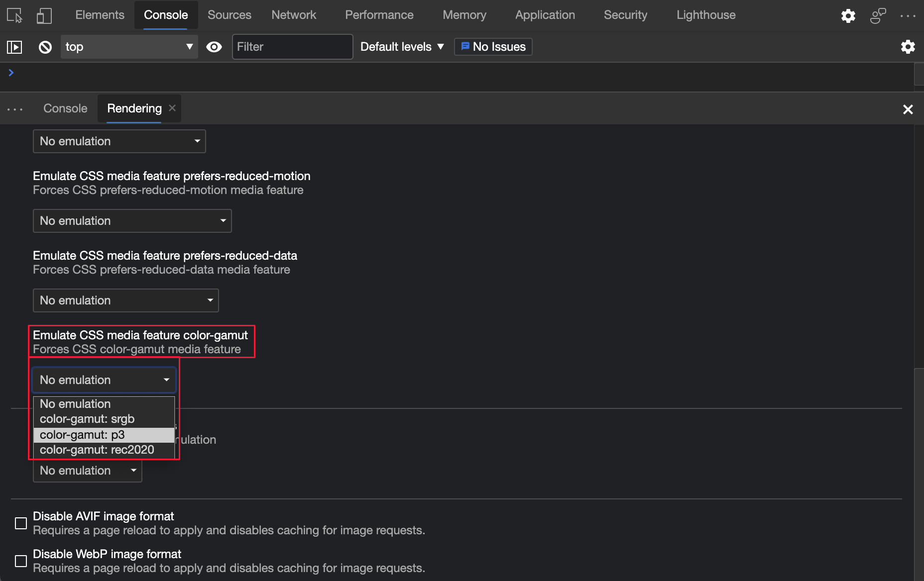Clear console with the ban icon
Image resolution: width=924 pixels, height=581 pixels.
[45, 47]
